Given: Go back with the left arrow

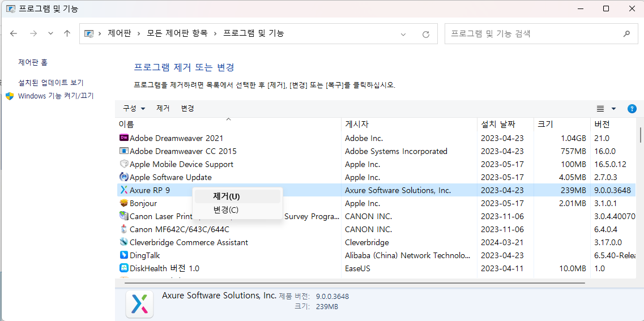Looking at the screenshot, I should 14,33.
